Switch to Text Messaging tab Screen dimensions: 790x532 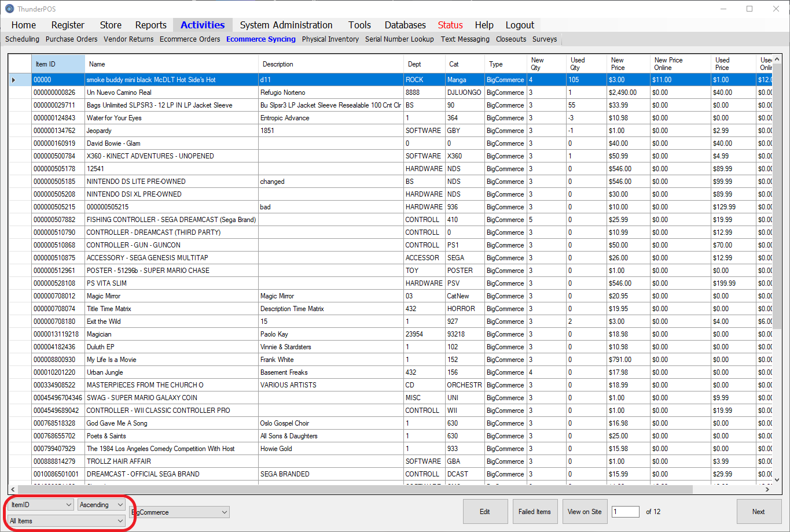[x=465, y=39]
